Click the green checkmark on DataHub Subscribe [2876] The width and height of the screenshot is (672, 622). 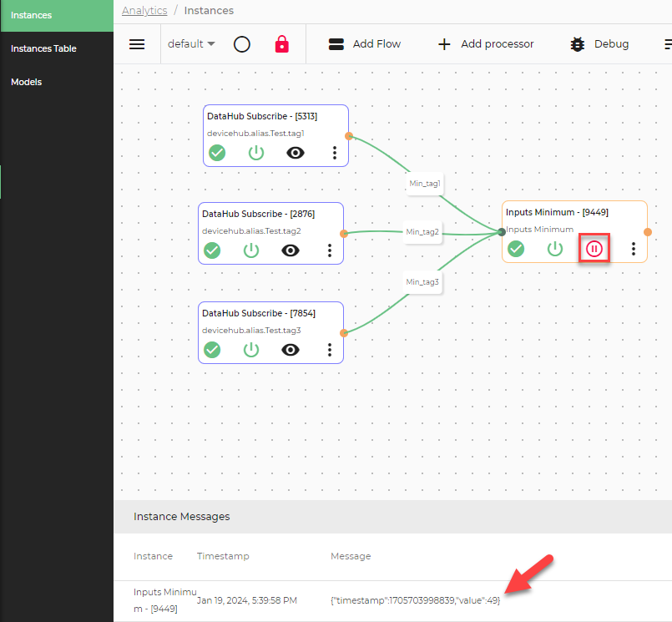coord(213,250)
